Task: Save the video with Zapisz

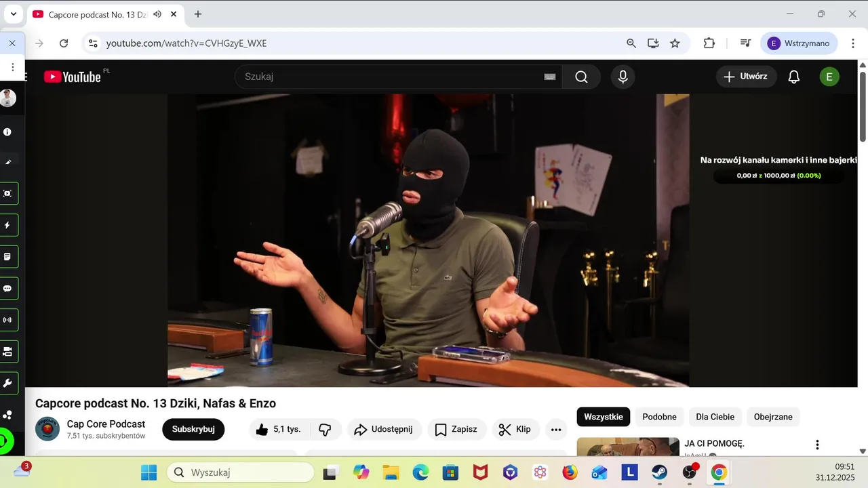Action: 456,429
